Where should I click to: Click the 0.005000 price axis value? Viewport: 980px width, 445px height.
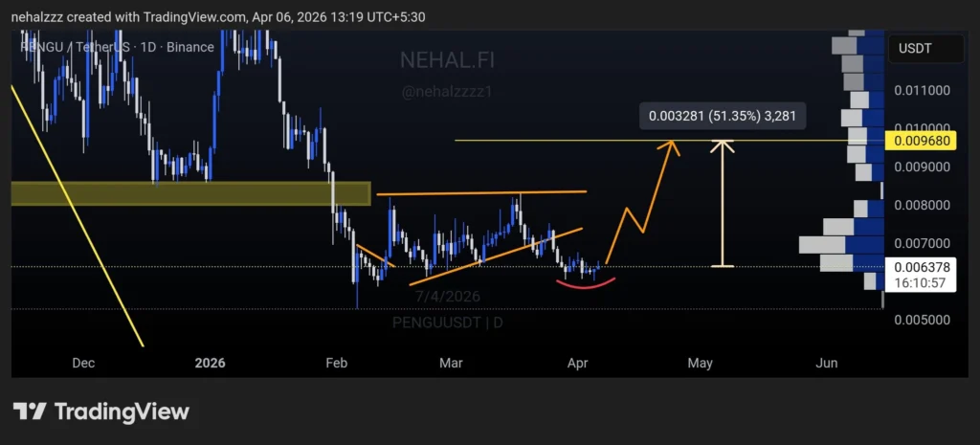pos(922,320)
